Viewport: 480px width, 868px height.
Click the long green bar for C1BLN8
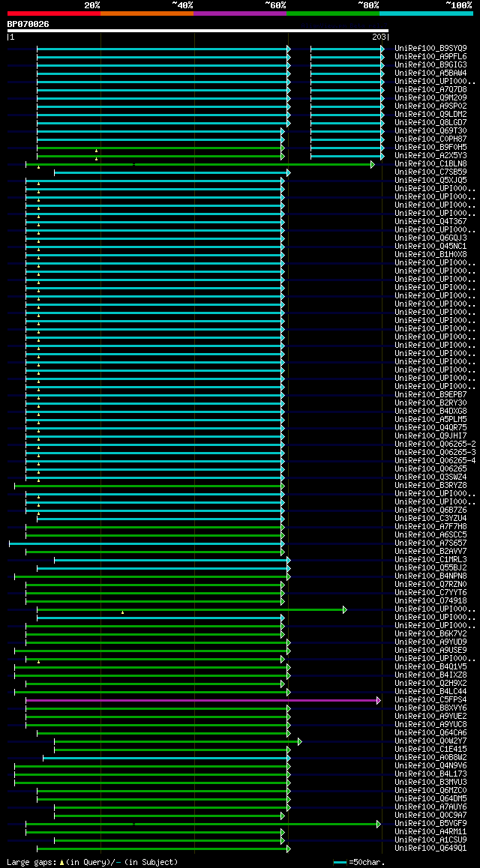point(199,164)
